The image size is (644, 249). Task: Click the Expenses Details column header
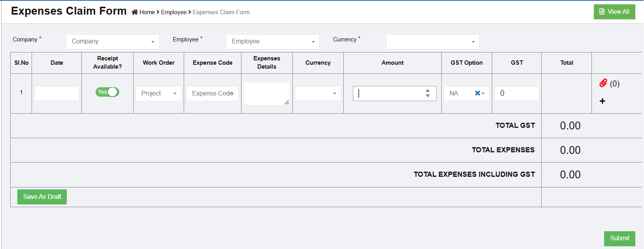(267, 62)
